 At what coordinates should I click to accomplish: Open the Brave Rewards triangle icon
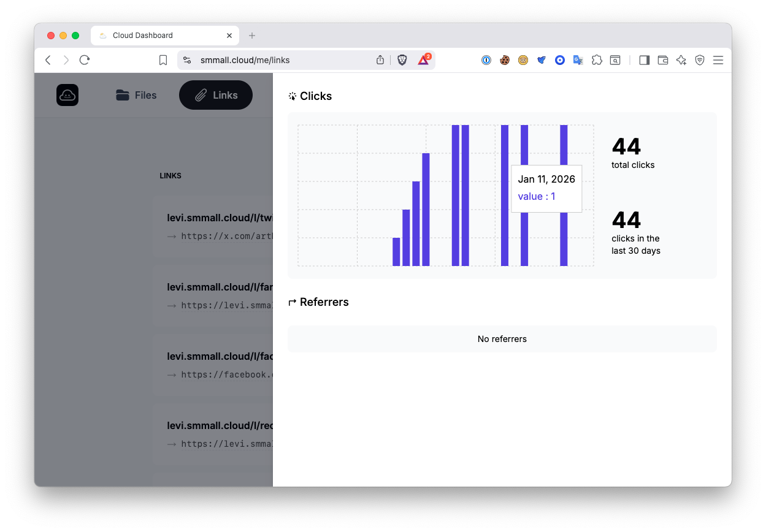[x=423, y=60]
